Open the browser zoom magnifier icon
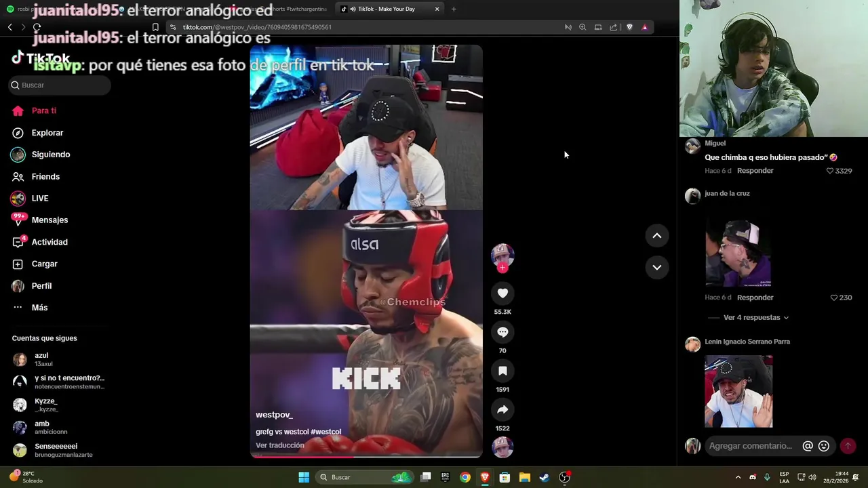 click(x=583, y=27)
